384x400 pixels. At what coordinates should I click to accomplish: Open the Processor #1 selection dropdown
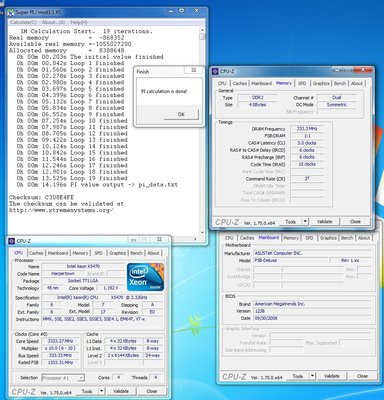[x=63, y=378]
